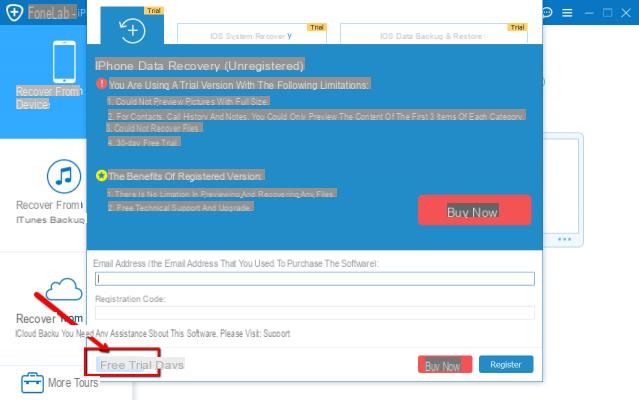Click 'The Benefits Of Registered Version' heading
The width and height of the screenshot is (639, 400).
(x=186, y=176)
